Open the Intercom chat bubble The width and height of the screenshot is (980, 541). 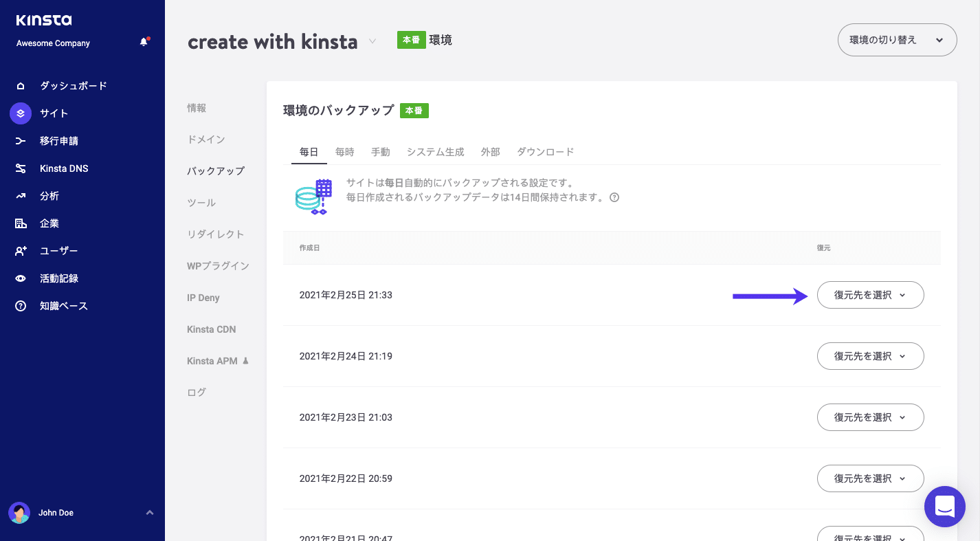(x=944, y=507)
